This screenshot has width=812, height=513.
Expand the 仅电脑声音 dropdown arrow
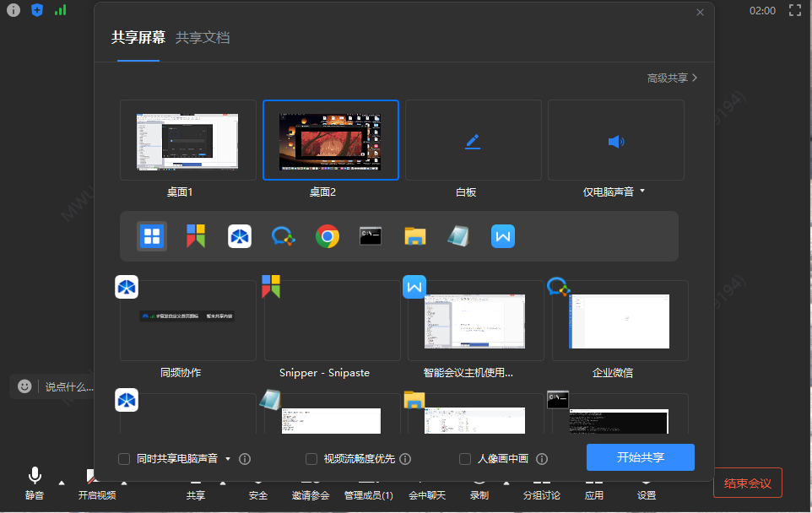[642, 192]
